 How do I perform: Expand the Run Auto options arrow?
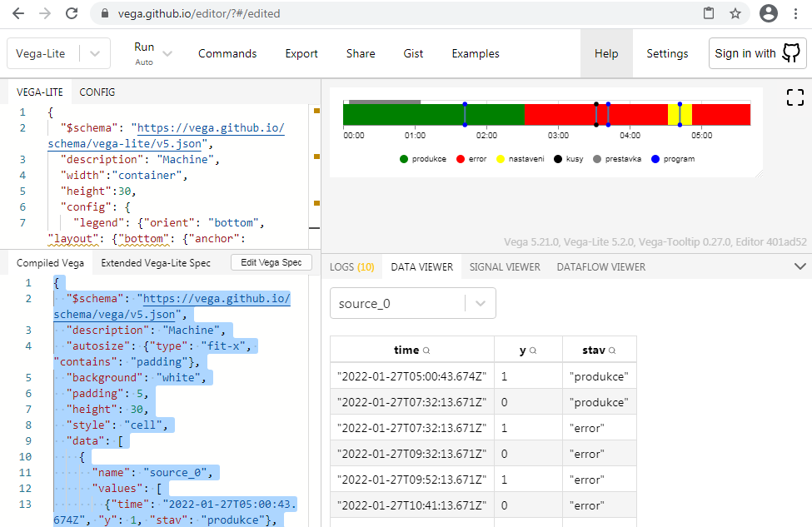click(167, 53)
